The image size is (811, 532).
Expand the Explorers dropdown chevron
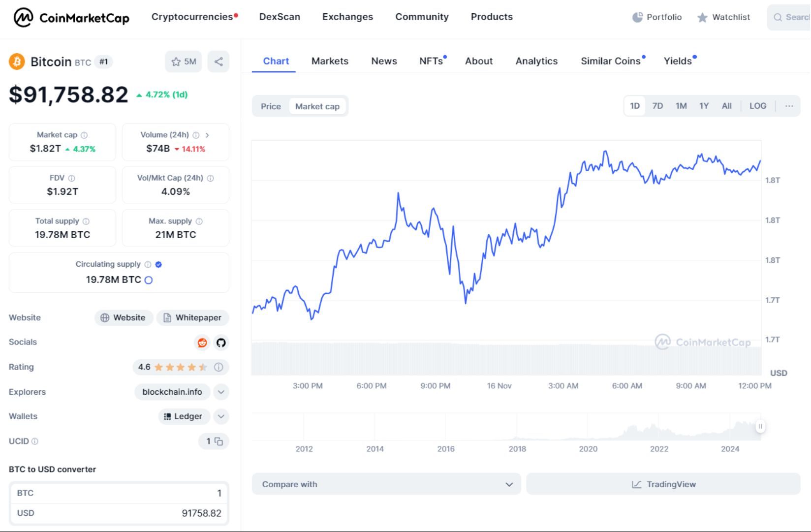click(220, 392)
